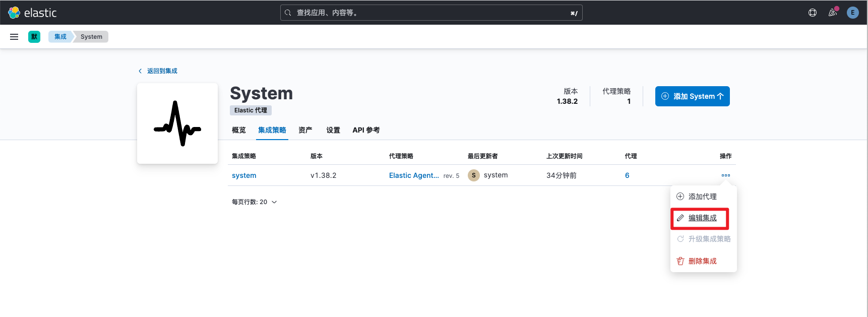Click the 添加 System button

[693, 96]
